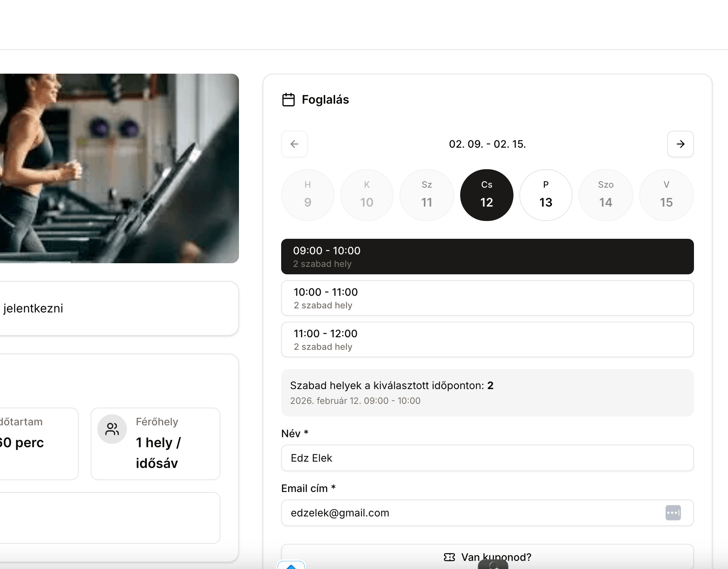This screenshot has width=728, height=569.
Task: Click the calendar icon beside Foglalás
Action: pyautogui.click(x=288, y=99)
